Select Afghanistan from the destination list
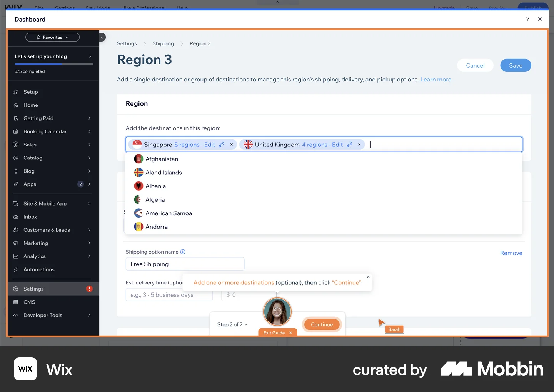This screenshot has width=554, height=392. [324, 159]
